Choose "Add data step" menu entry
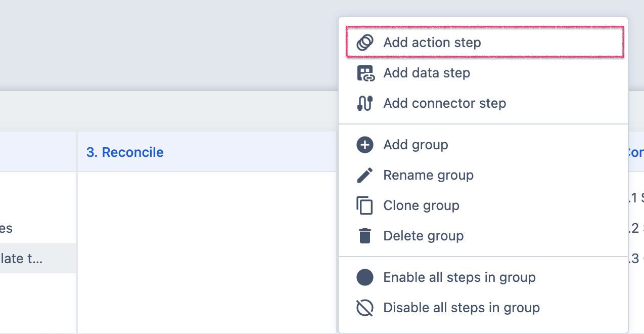The height and width of the screenshot is (334, 644). tap(427, 73)
